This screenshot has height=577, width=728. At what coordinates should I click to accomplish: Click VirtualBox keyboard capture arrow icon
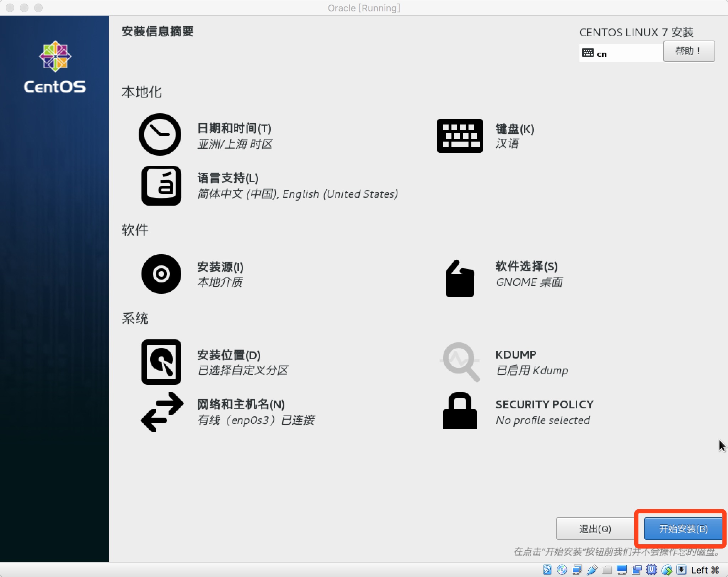(681, 570)
